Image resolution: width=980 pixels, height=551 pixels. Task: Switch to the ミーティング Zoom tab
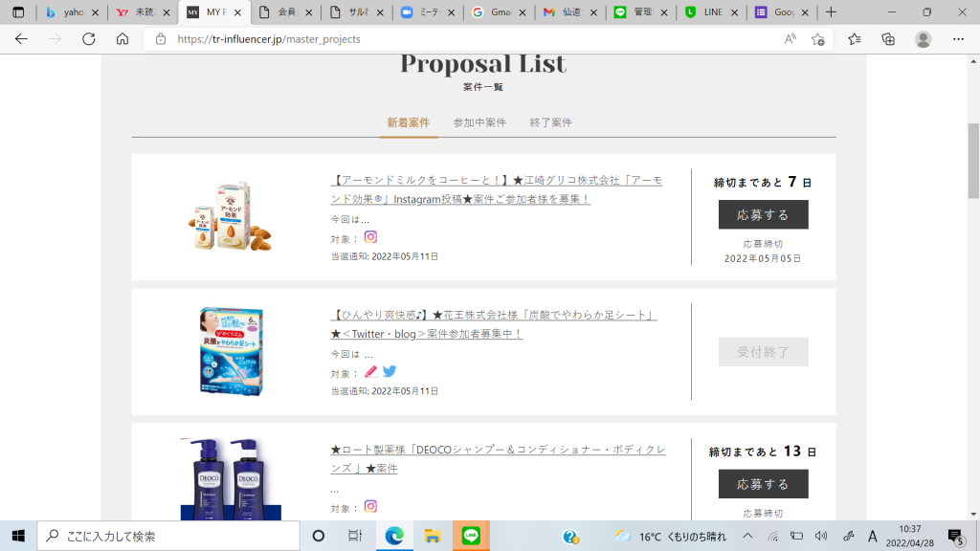[x=428, y=11]
